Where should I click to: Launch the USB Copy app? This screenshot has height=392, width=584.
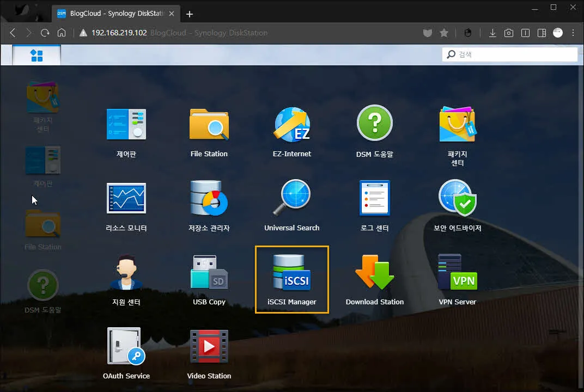[x=209, y=280]
